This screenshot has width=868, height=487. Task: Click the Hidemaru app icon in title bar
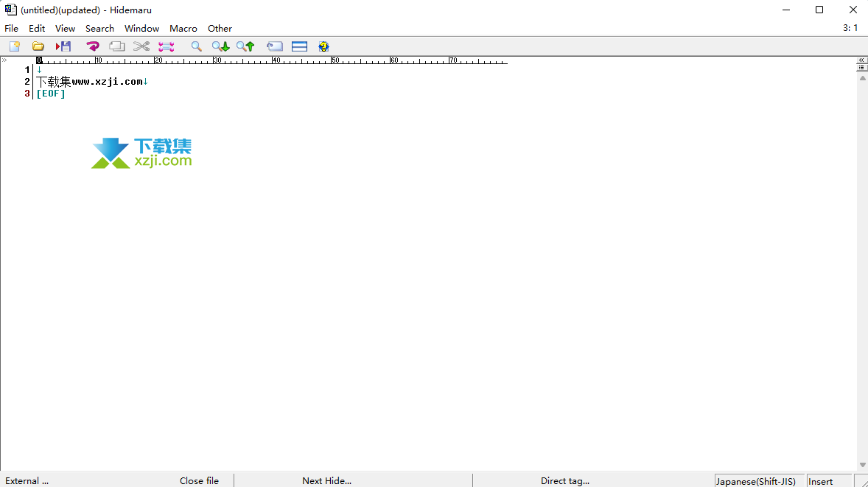[10, 10]
